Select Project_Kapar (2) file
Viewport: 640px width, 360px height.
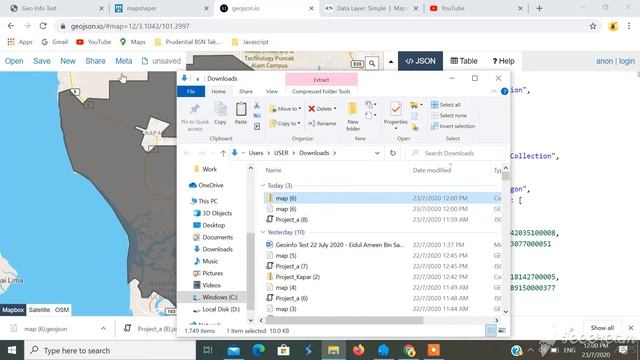coord(298,277)
